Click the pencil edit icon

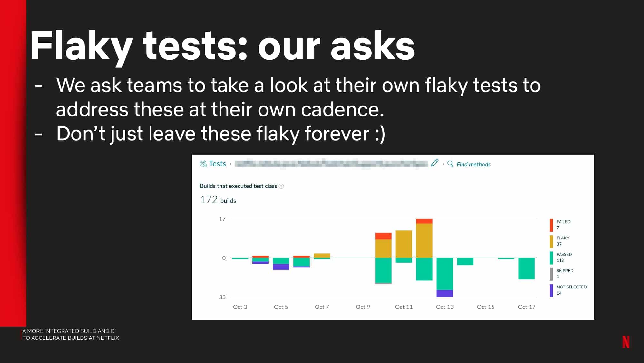434,163
